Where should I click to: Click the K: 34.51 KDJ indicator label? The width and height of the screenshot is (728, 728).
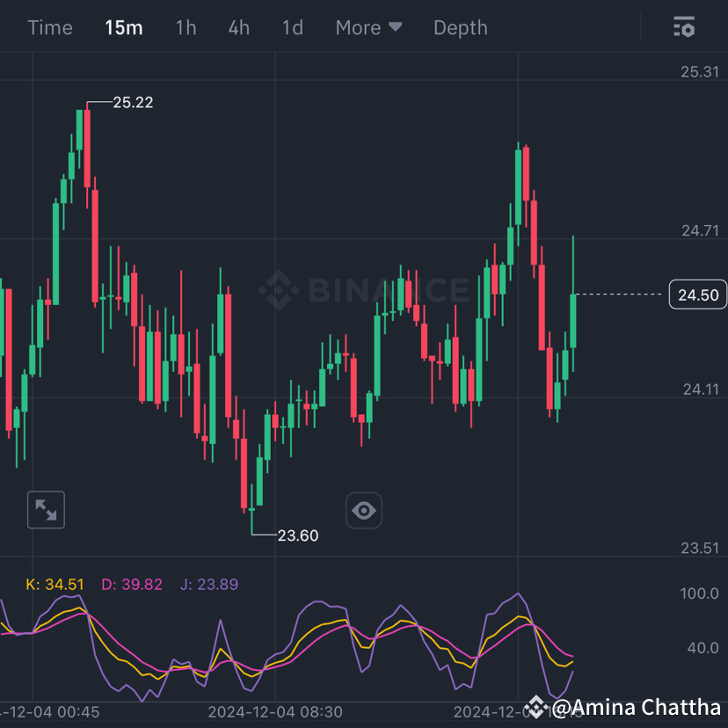55,583
